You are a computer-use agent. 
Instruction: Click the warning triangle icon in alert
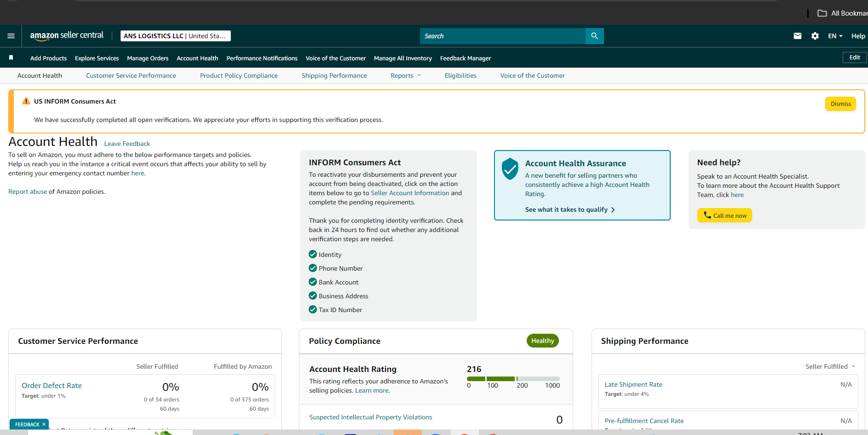pyautogui.click(x=26, y=101)
